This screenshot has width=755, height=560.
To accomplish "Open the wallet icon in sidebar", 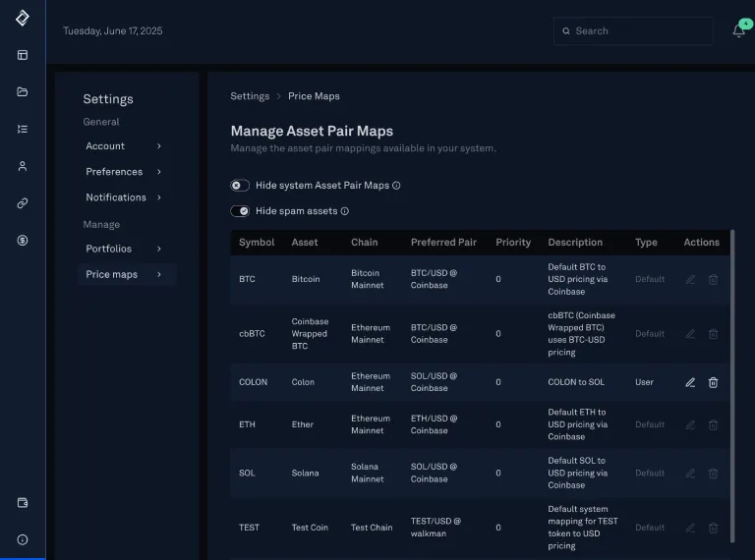I will tap(23, 503).
